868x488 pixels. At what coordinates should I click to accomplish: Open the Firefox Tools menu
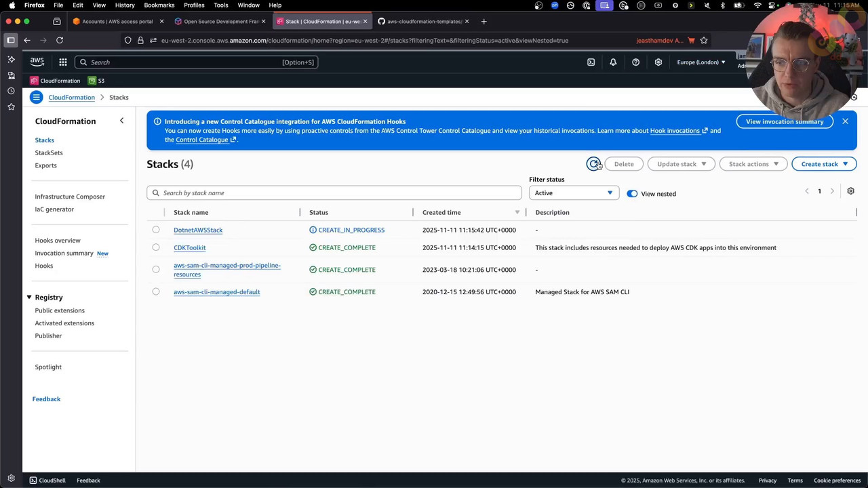tap(221, 5)
